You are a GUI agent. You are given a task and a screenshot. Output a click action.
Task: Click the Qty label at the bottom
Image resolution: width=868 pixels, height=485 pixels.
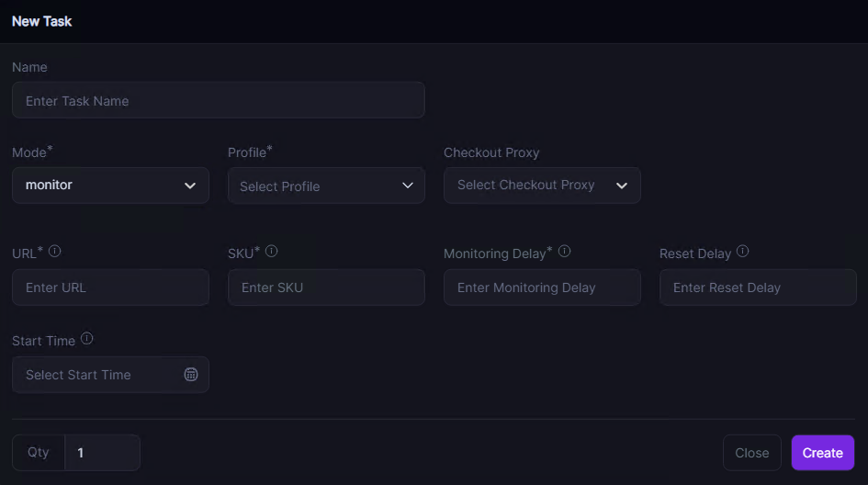pyautogui.click(x=39, y=453)
